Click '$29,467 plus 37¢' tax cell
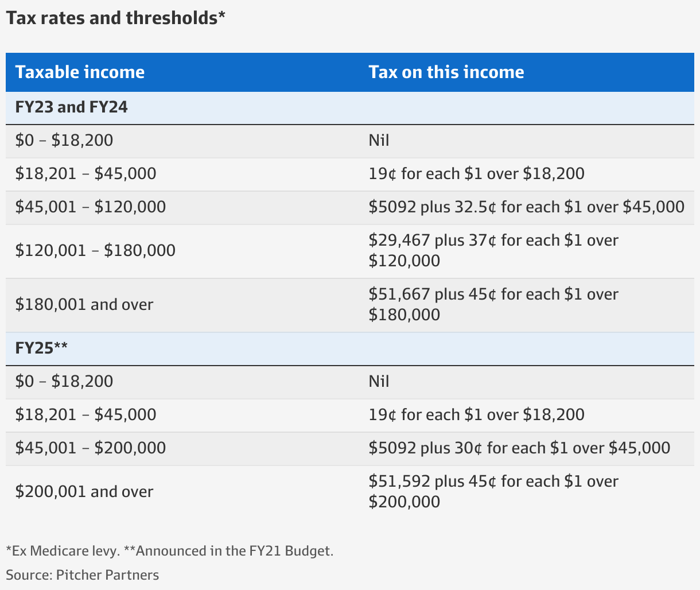700x590 pixels. (x=493, y=250)
